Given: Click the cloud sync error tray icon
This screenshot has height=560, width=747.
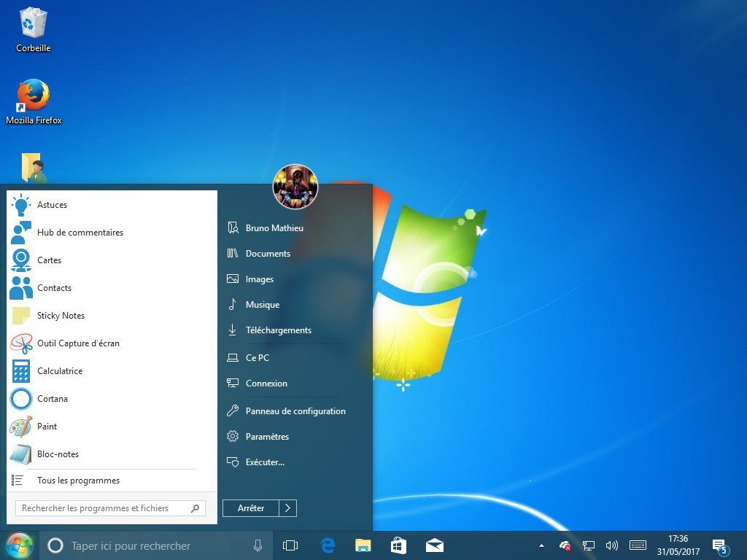Looking at the screenshot, I should (x=565, y=545).
